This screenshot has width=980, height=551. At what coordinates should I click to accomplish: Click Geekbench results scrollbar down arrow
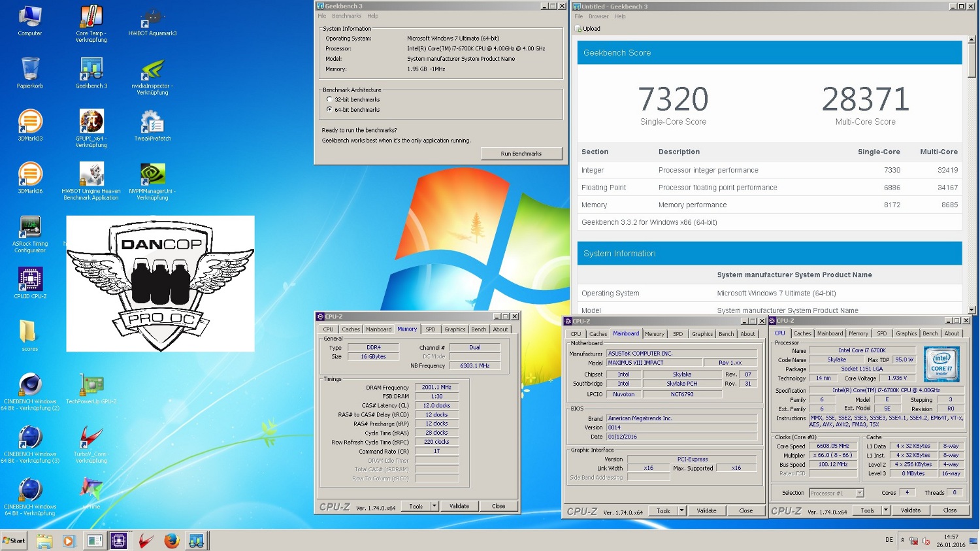click(971, 310)
